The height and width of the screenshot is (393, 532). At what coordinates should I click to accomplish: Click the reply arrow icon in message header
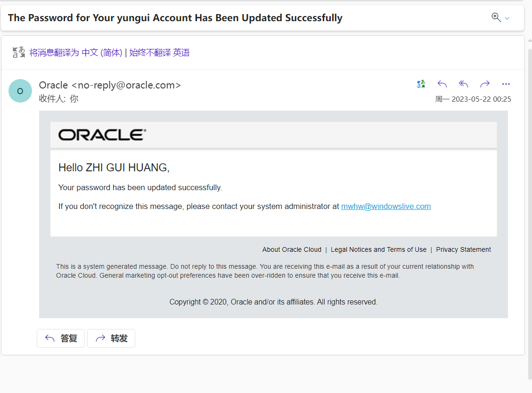(x=442, y=84)
